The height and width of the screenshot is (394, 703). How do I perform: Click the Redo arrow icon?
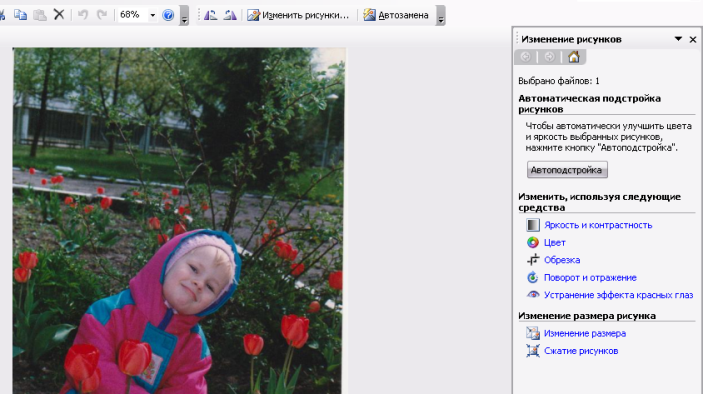(102, 15)
